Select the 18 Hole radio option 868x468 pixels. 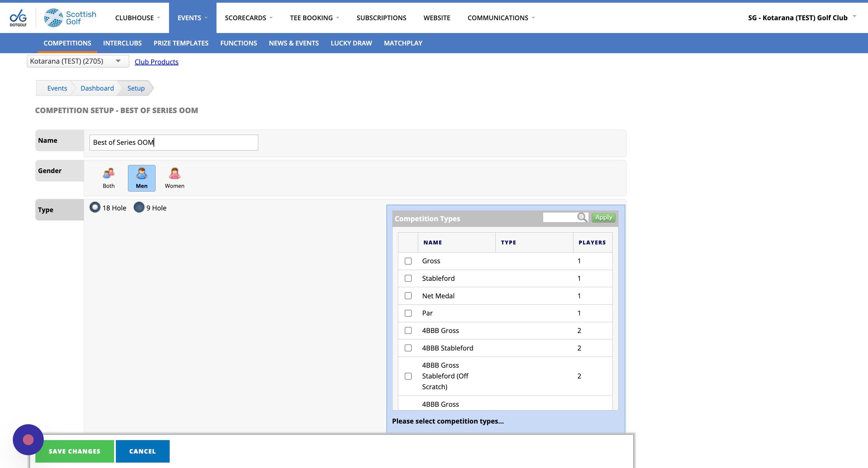(x=95, y=207)
